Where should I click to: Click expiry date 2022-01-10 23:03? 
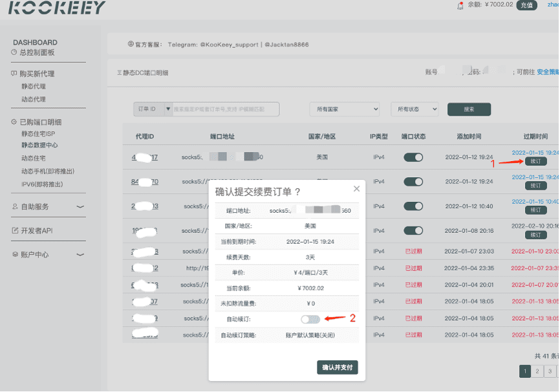click(535, 251)
